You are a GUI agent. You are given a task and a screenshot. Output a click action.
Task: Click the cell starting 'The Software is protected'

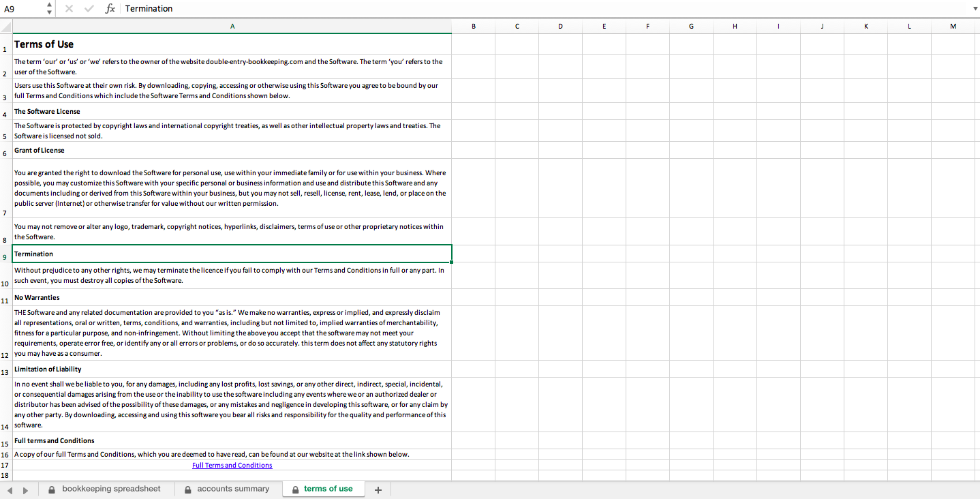[x=232, y=130]
